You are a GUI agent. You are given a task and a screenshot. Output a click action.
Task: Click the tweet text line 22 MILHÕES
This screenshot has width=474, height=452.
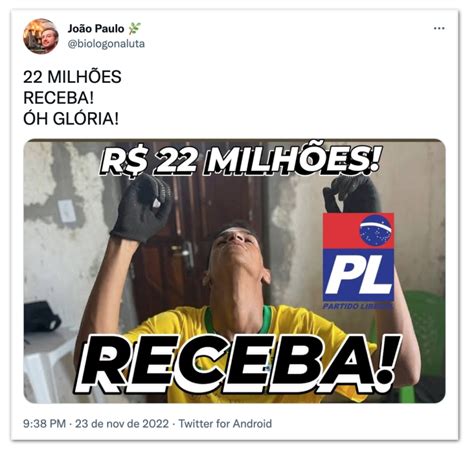coord(72,77)
